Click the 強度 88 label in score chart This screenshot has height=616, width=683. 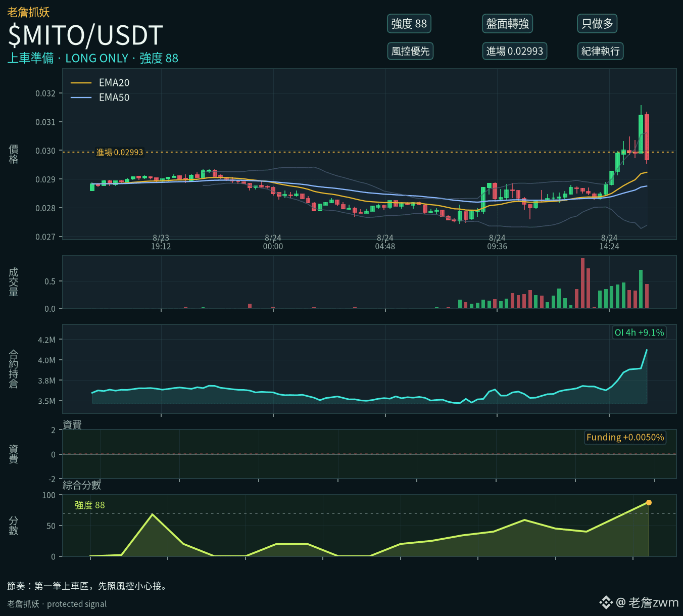tap(90, 505)
